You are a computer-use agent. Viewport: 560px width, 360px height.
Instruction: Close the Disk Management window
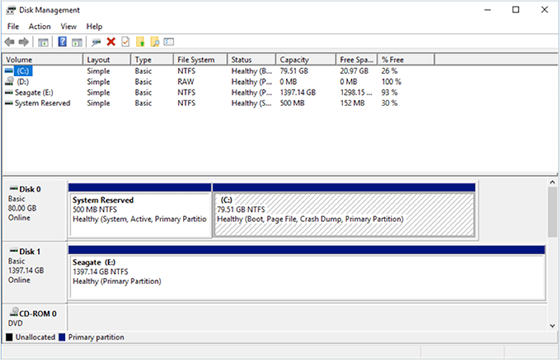click(544, 10)
